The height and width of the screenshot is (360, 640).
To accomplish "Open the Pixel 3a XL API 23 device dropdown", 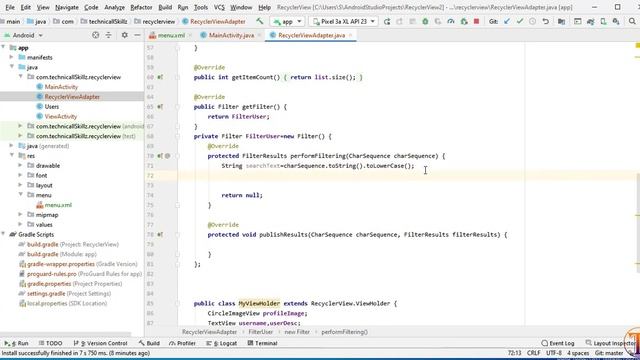I will point(344,21).
